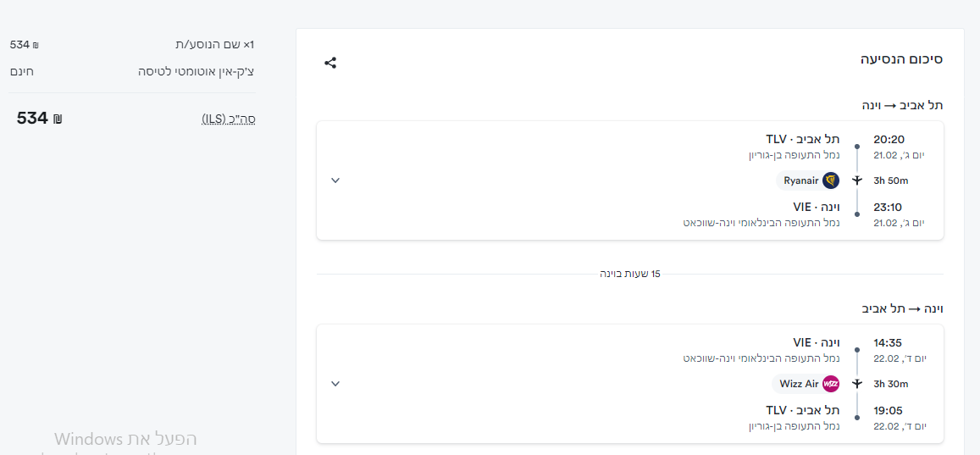The image size is (980, 455).
Task: Click the 23:10 arrival time in Vienna
Action: pyautogui.click(x=889, y=207)
